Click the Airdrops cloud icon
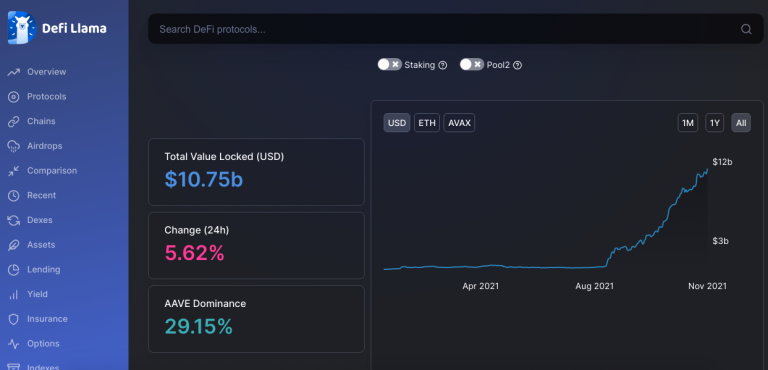This screenshot has width=768, height=370. (14, 146)
